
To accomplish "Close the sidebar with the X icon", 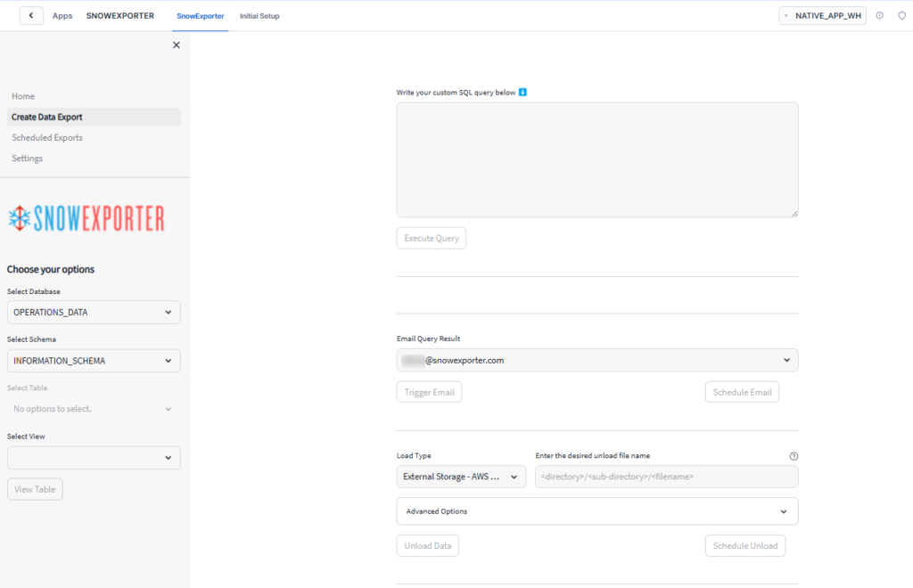I will 176,45.
